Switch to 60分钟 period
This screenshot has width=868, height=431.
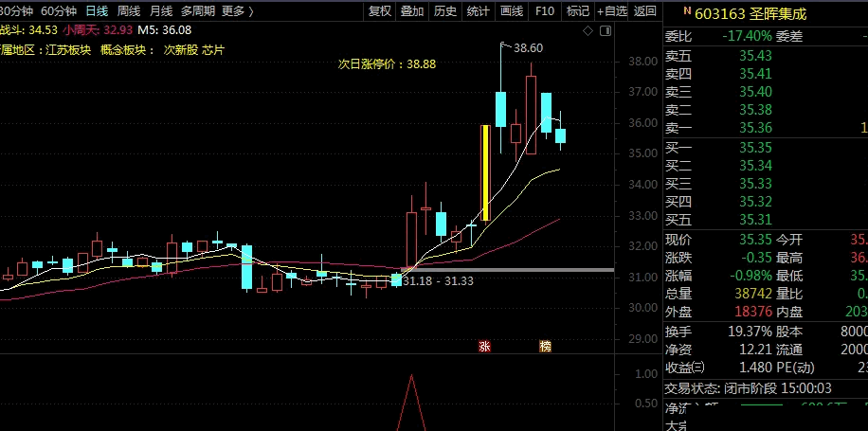tap(59, 11)
